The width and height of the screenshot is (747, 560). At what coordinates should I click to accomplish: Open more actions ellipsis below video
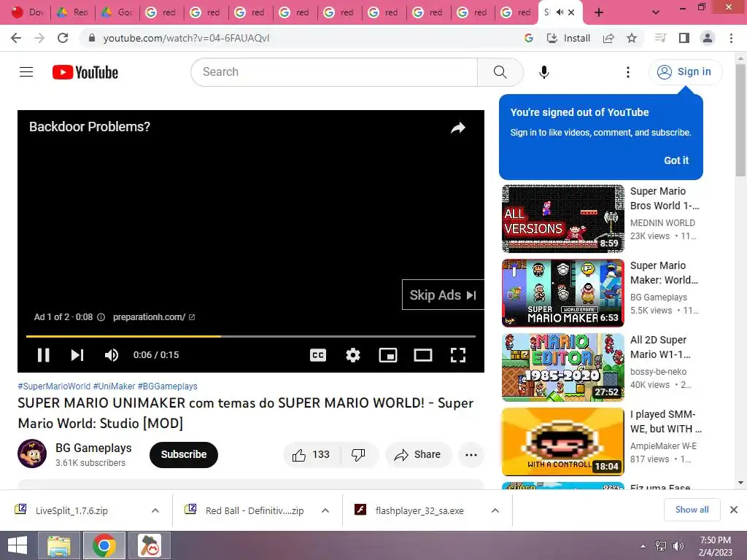tap(471, 455)
